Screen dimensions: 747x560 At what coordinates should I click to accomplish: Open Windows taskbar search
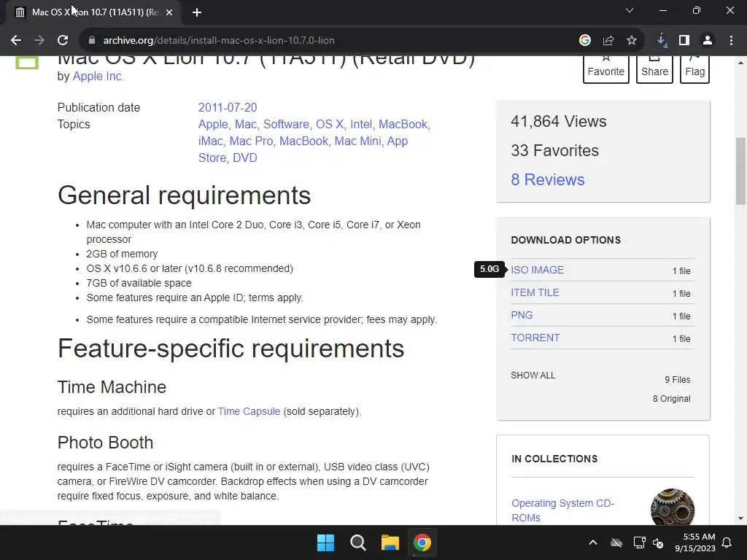(x=357, y=542)
